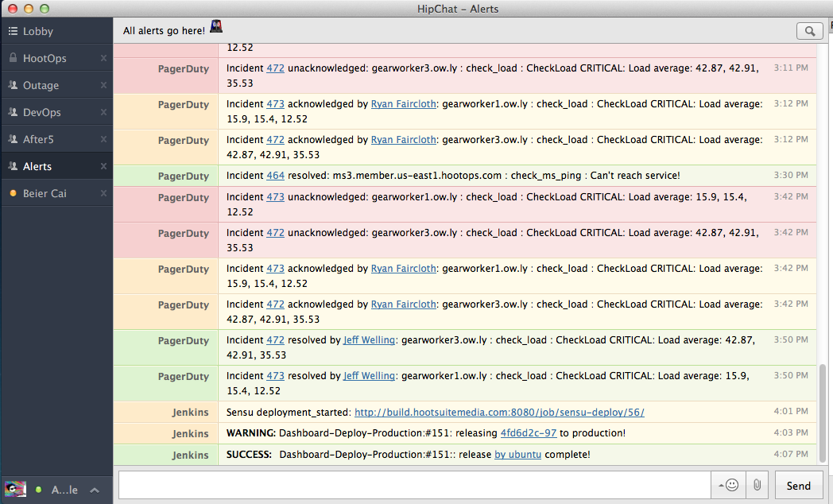
Task: Switch to the HootOps room
Action: pos(57,58)
